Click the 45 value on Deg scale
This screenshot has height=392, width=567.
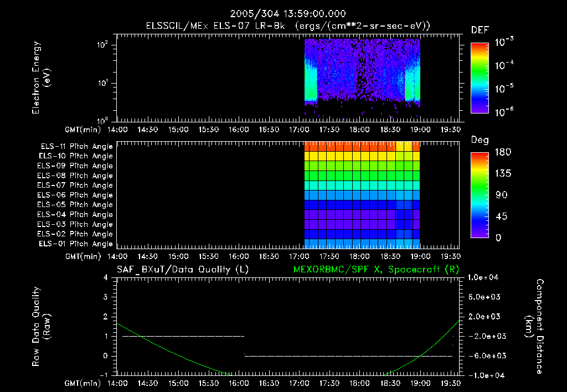point(502,216)
